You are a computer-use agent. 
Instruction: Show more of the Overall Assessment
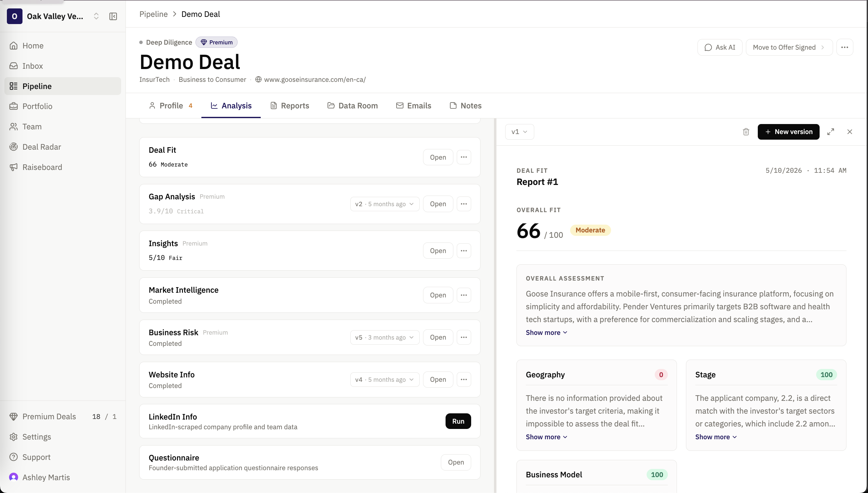[x=546, y=333]
